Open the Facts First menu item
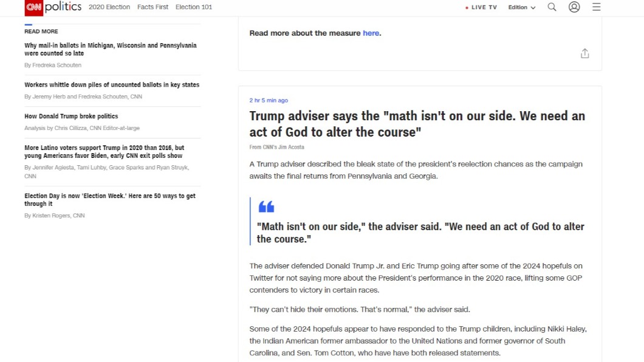The image size is (644, 362). coord(152,7)
